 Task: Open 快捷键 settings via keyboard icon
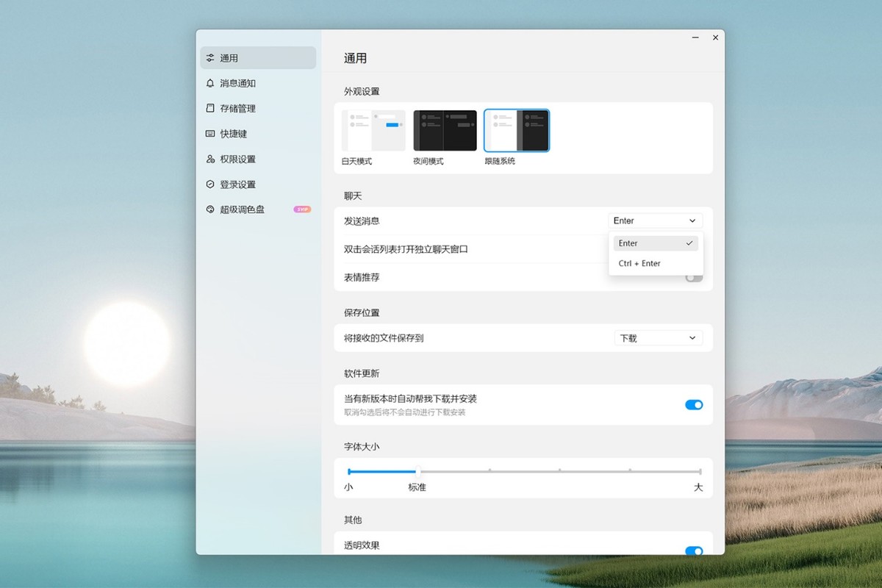pos(211,134)
